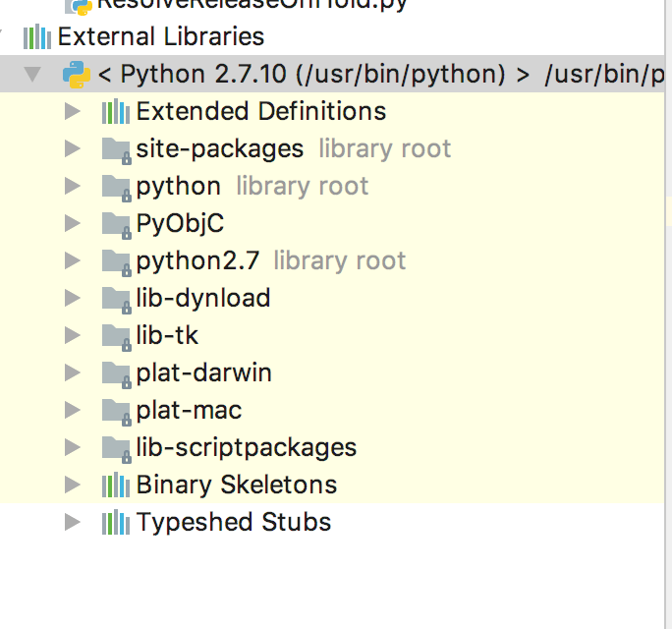Collapse the Python 2.7.10 interpreter node
Screen dimensions: 672x629
pyautogui.click(x=32, y=75)
